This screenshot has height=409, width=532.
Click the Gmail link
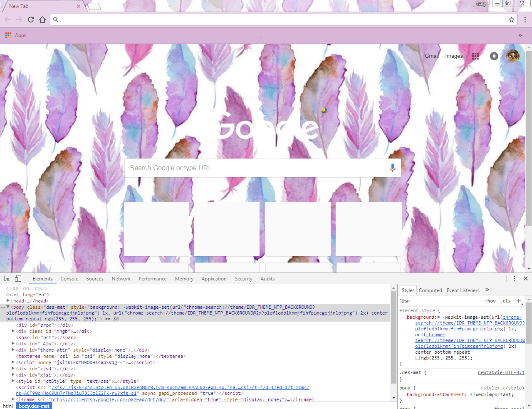tap(431, 56)
